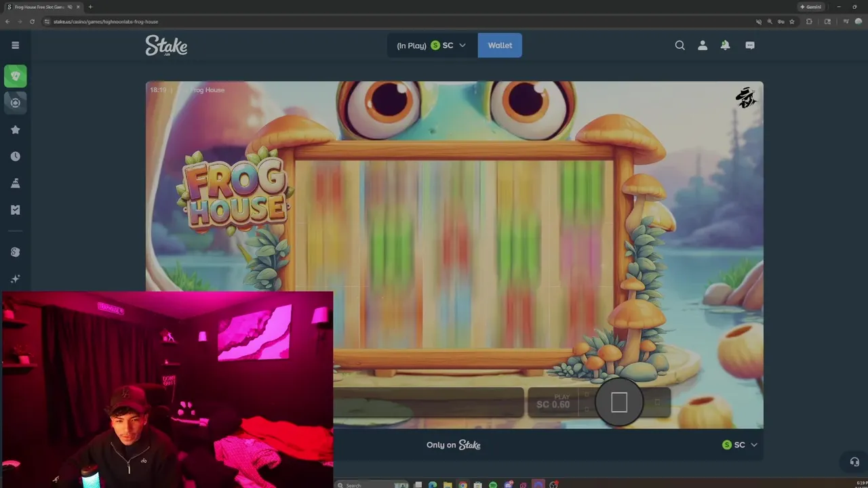Open Spotify from the taskbar
This screenshot has height=488, width=868.
pyautogui.click(x=493, y=485)
